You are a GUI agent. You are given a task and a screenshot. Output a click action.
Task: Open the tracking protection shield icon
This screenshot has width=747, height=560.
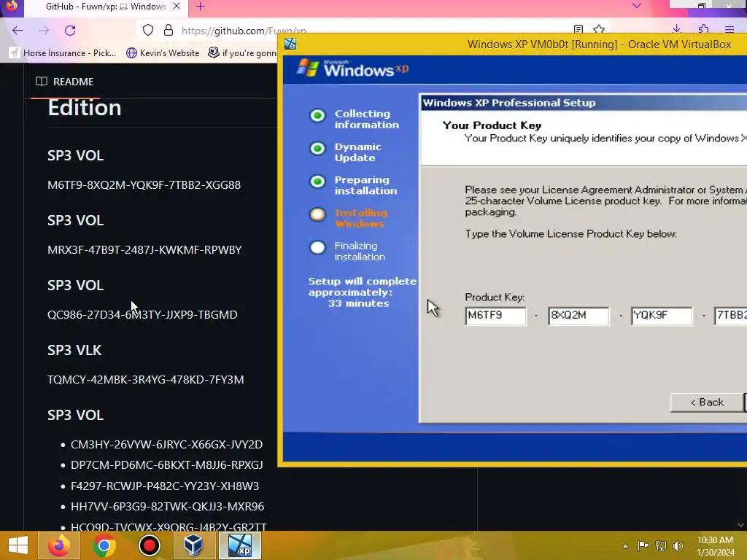[148, 31]
